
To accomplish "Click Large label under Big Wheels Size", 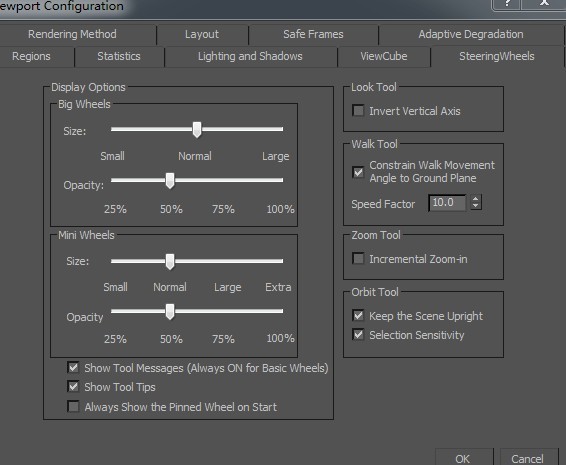I will [276, 156].
